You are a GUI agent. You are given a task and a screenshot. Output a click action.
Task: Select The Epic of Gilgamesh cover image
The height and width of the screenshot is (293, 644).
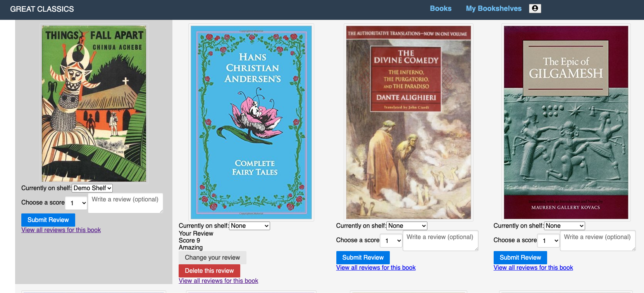566,122
